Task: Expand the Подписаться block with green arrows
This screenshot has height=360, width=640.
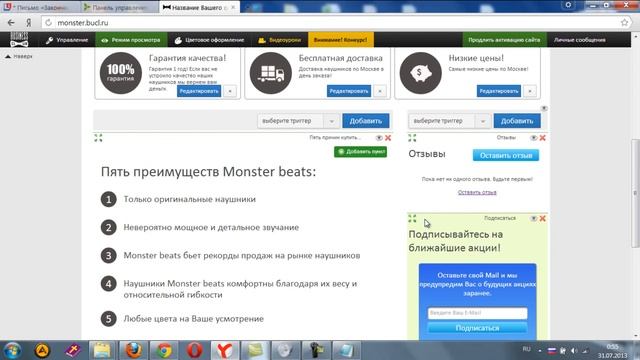Action: [412, 219]
